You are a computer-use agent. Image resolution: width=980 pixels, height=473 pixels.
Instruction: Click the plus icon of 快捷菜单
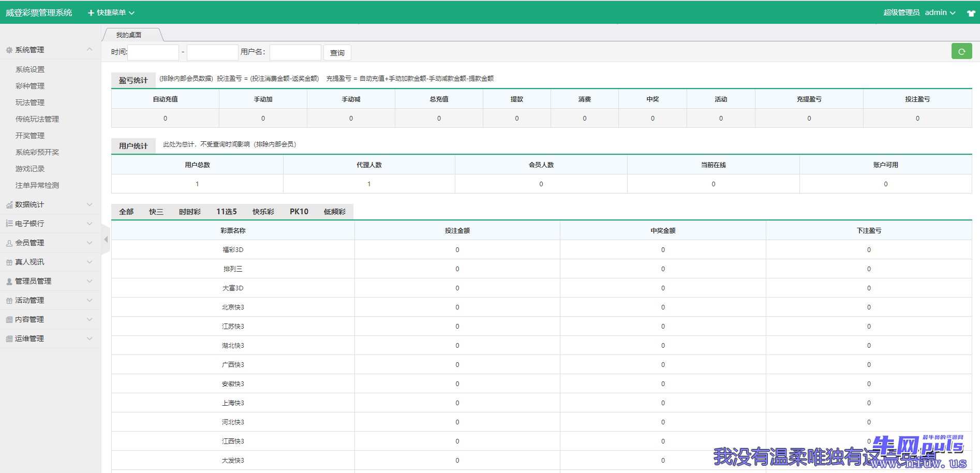(91, 13)
